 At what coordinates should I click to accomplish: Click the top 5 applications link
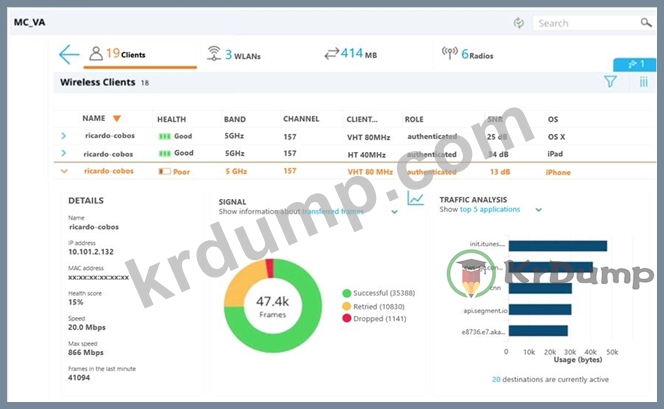coord(490,209)
